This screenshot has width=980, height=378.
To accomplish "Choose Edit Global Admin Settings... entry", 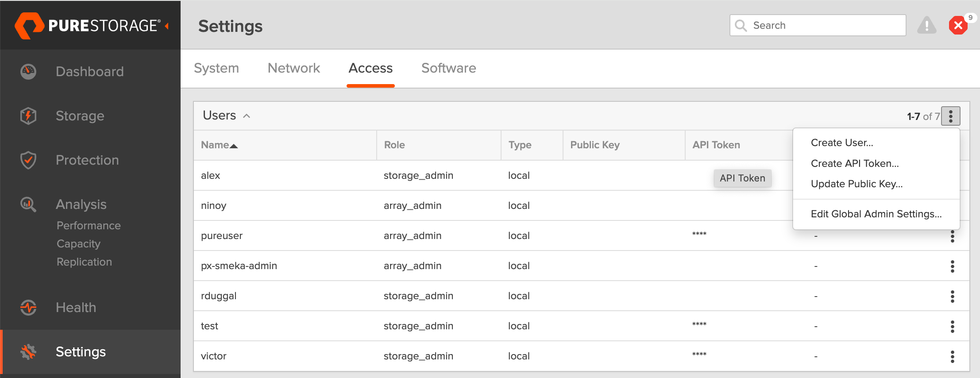I will 876,214.
